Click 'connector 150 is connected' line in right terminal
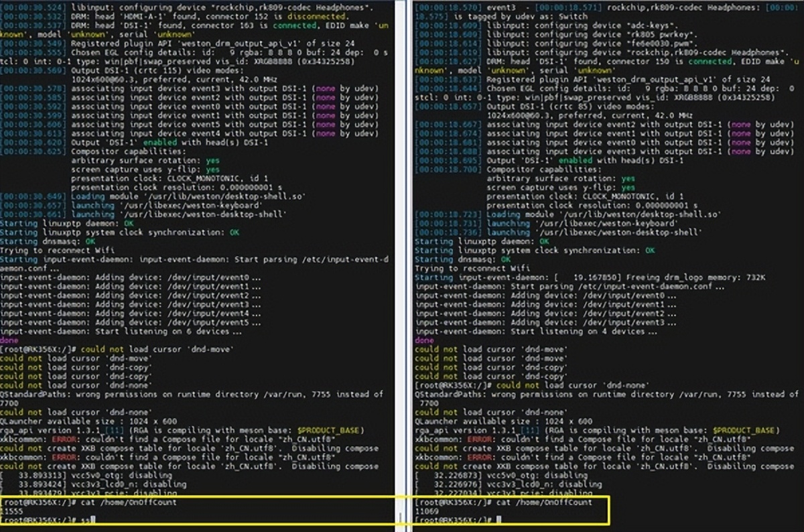The image size is (804, 532). coord(608,61)
